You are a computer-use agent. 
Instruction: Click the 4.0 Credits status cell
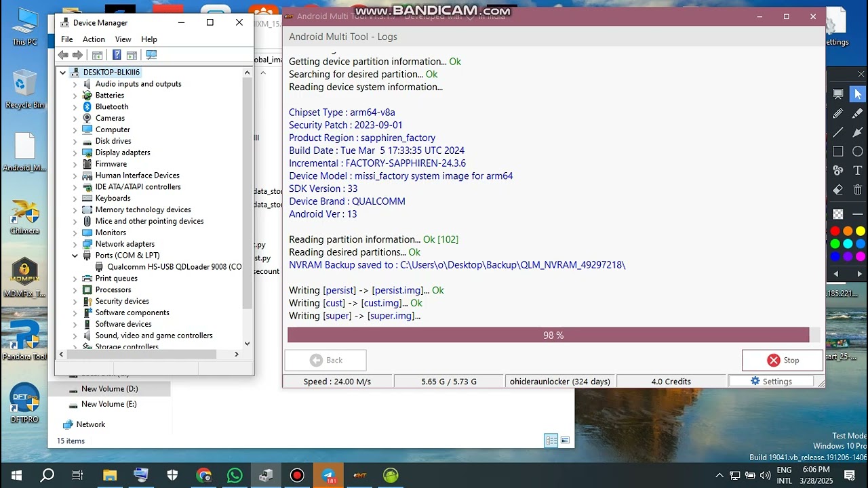tap(671, 382)
